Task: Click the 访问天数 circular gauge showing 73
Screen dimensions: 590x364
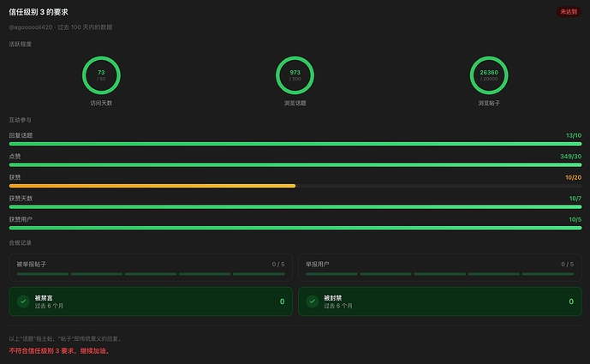Action: pos(101,75)
